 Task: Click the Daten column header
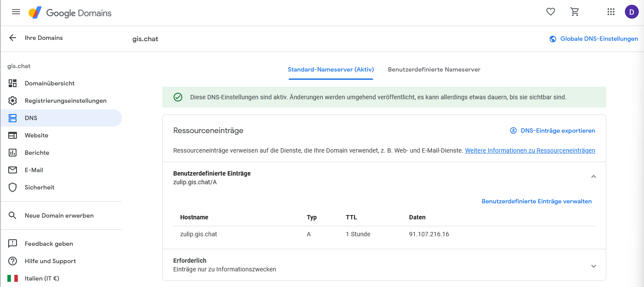[x=417, y=217]
